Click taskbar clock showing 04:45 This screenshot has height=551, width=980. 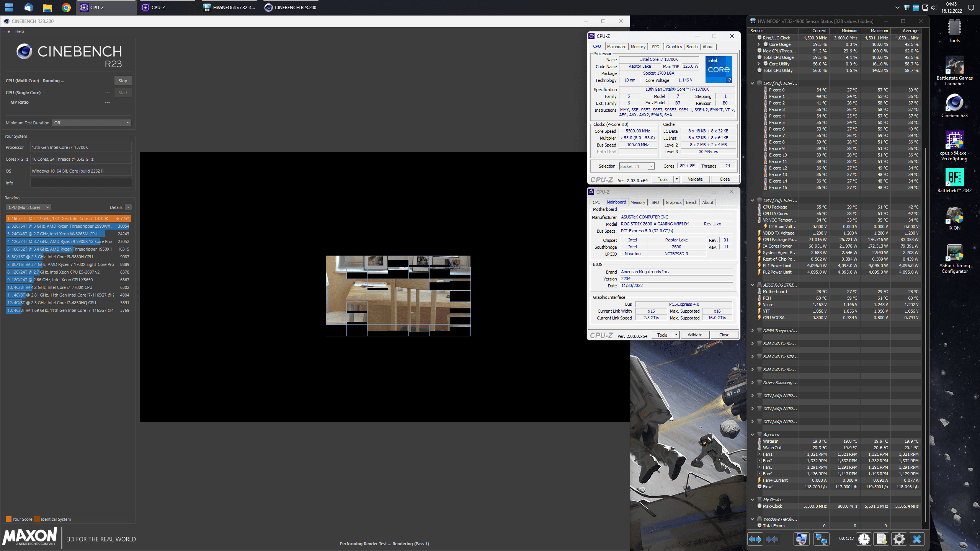[x=951, y=7]
